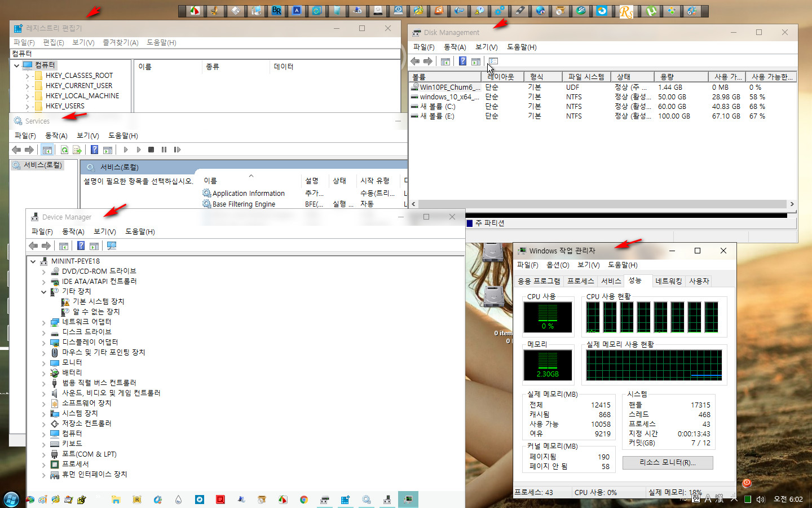Open Chrome from the taskbar

[304, 500]
